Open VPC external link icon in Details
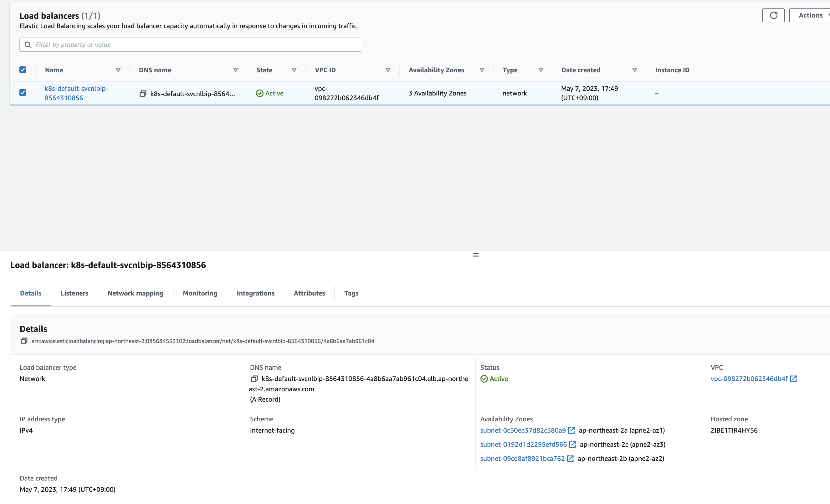Image resolution: width=830 pixels, height=504 pixels. pyautogui.click(x=793, y=379)
